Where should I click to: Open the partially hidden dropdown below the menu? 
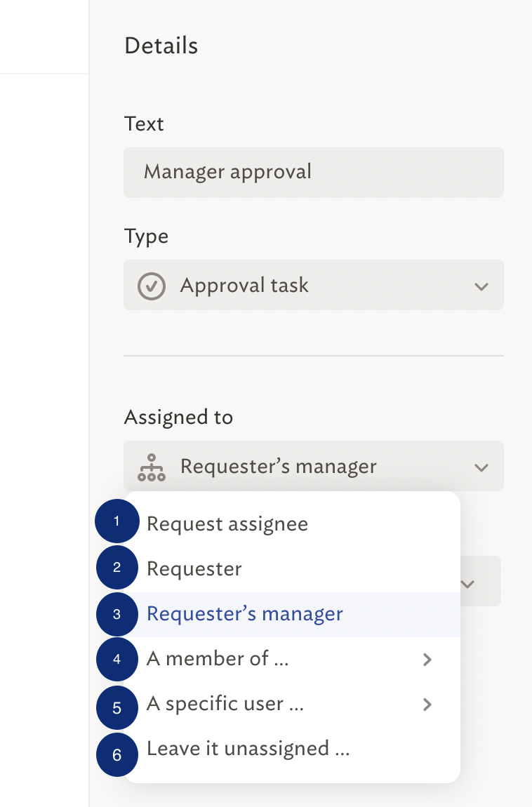click(479, 581)
